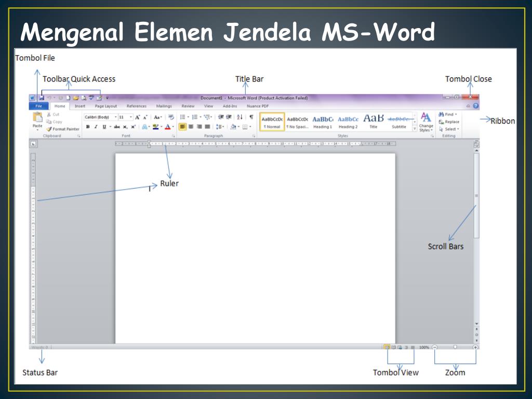Click the Cut scissors command
Viewport: 532px width, 399px height.
(53, 114)
